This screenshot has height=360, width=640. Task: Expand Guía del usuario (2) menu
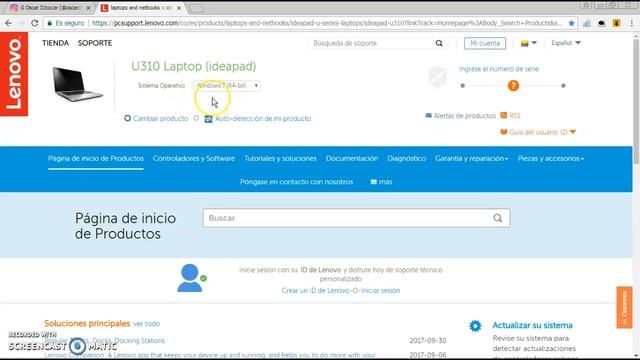[x=538, y=132]
